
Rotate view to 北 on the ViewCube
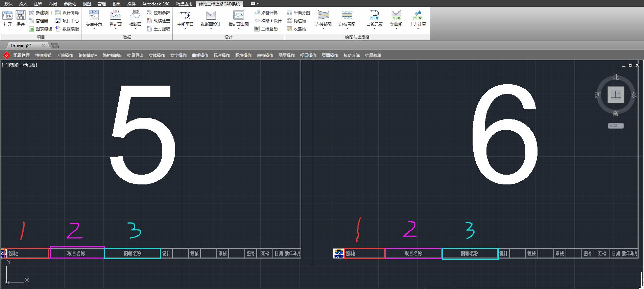[616, 77]
